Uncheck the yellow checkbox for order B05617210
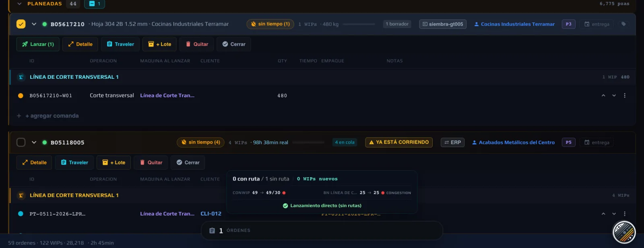This screenshot has height=248, width=644. 21,24
